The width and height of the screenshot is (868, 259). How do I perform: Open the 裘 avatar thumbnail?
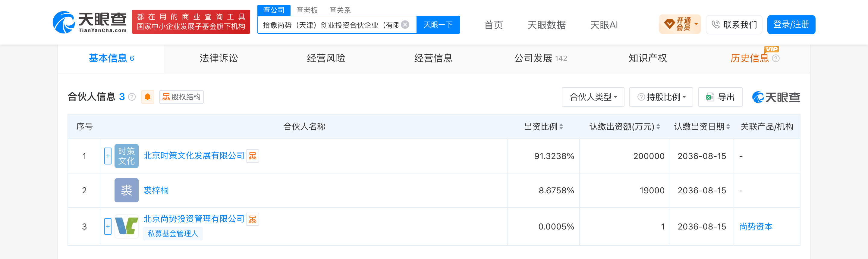click(x=126, y=190)
